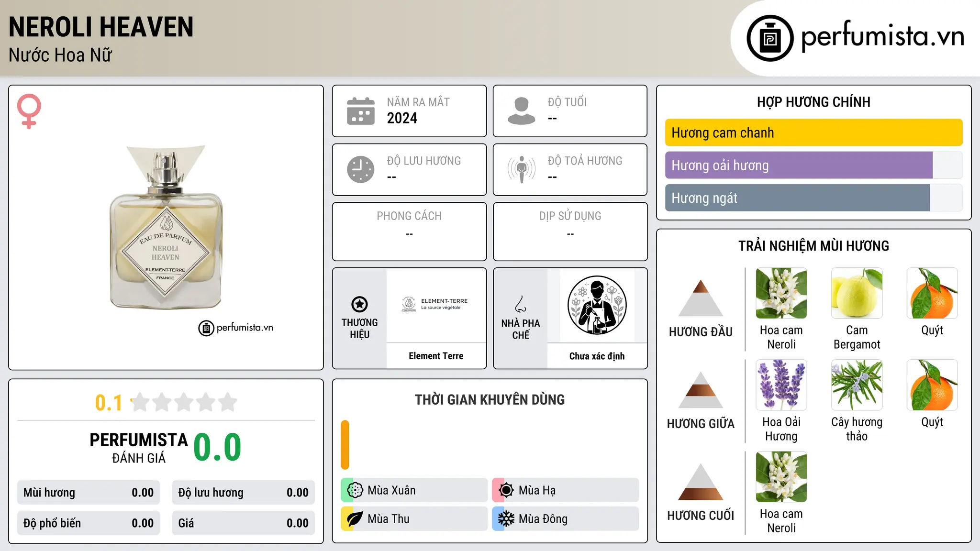Click the Nước Hoa Nữ subtitle
Screen dimensions: 980x551
point(60,55)
